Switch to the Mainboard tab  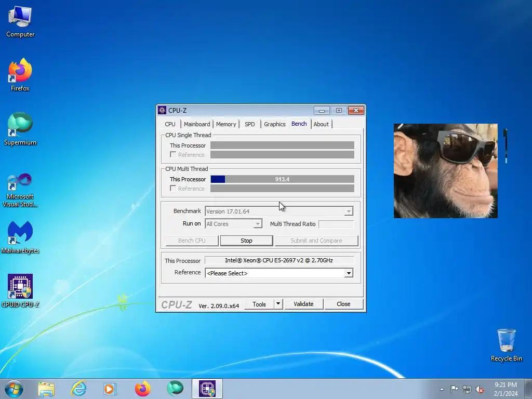pos(197,124)
